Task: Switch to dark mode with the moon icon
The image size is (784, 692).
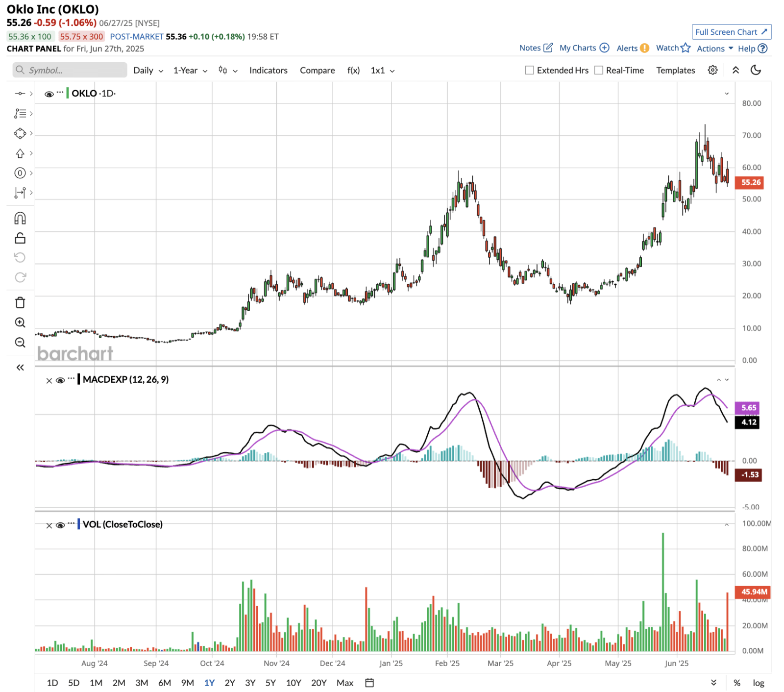Action: pyautogui.click(x=756, y=70)
